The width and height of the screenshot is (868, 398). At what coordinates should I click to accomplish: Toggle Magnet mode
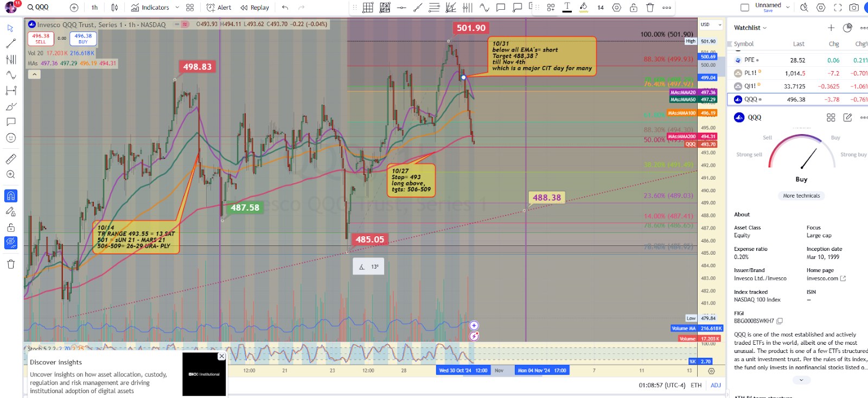click(x=11, y=196)
